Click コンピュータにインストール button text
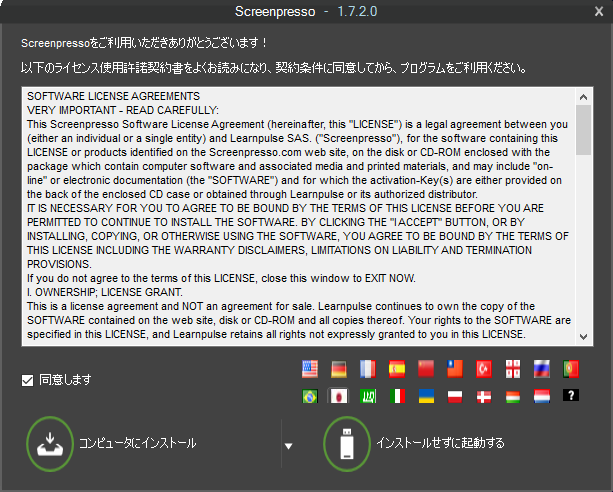613x492 pixels. pos(138,443)
